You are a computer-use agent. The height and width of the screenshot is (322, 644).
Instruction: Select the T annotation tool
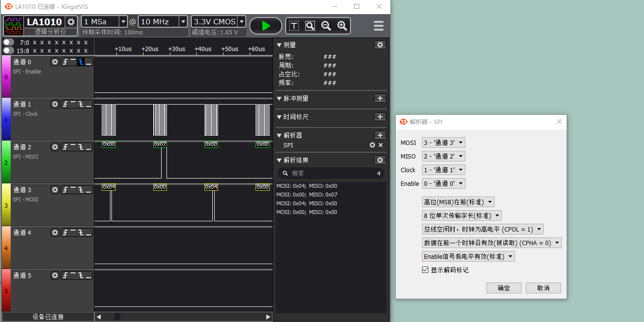click(294, 25)
